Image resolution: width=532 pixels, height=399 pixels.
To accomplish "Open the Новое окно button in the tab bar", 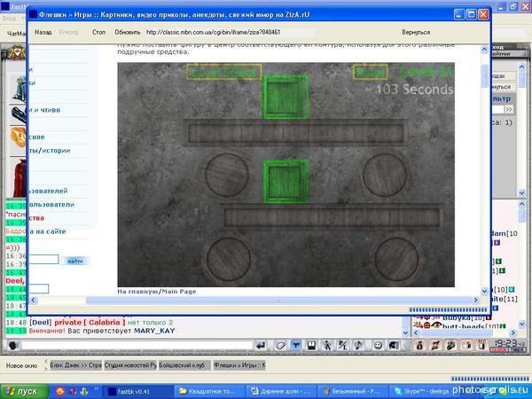I will [x=21, y=365].
